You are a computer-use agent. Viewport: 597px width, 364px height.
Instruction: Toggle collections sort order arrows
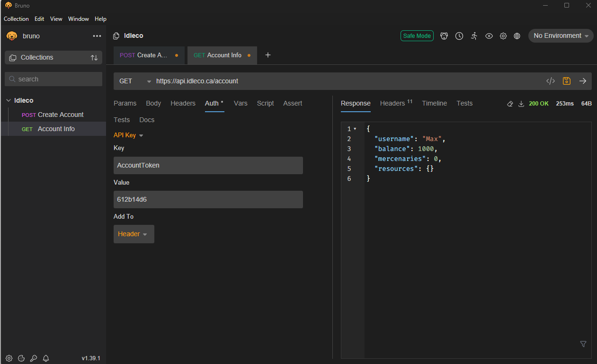(x=94, y=58)
